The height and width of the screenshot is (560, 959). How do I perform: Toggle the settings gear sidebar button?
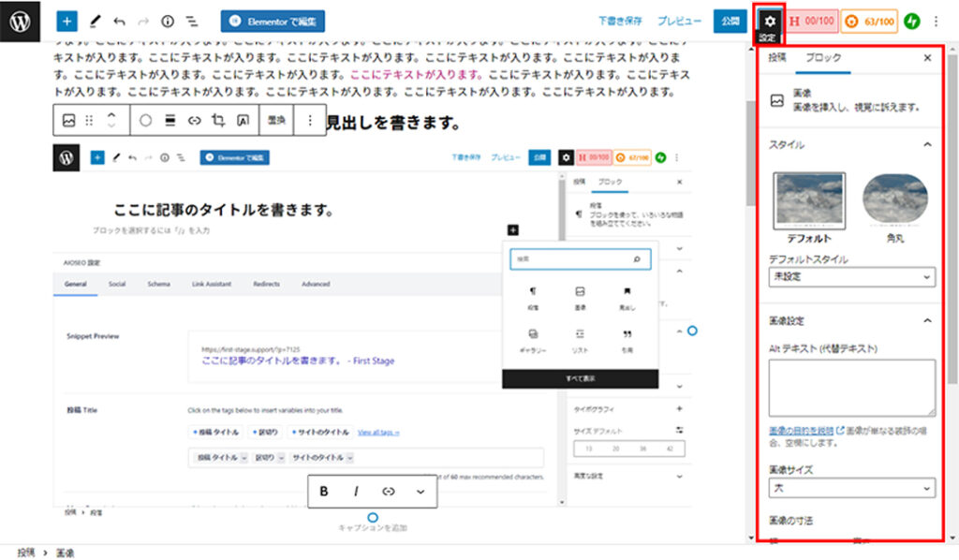770,20
